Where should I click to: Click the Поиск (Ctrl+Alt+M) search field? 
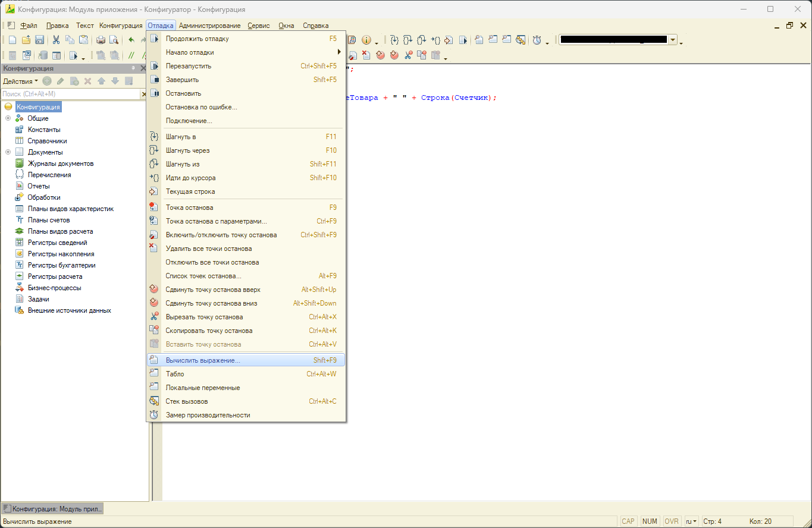click(x=70, y=94)
